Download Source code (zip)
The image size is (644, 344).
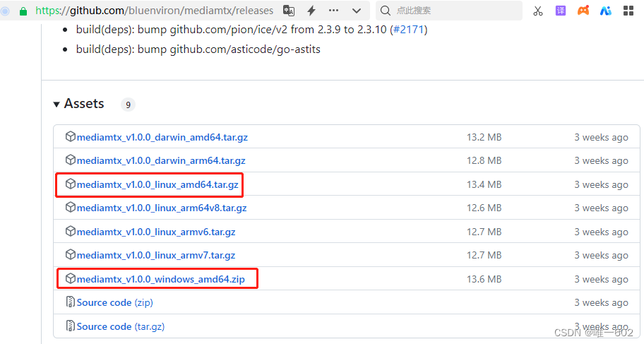[114, 303]
